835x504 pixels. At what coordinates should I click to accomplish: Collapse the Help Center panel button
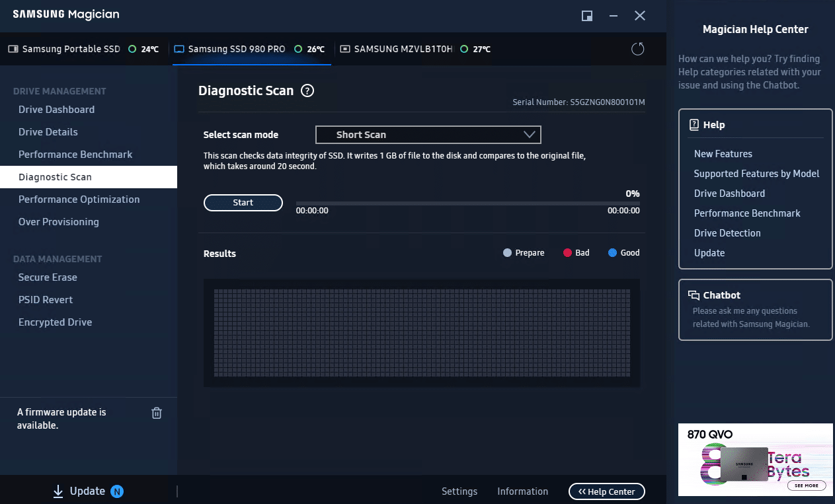coord(607,491)
